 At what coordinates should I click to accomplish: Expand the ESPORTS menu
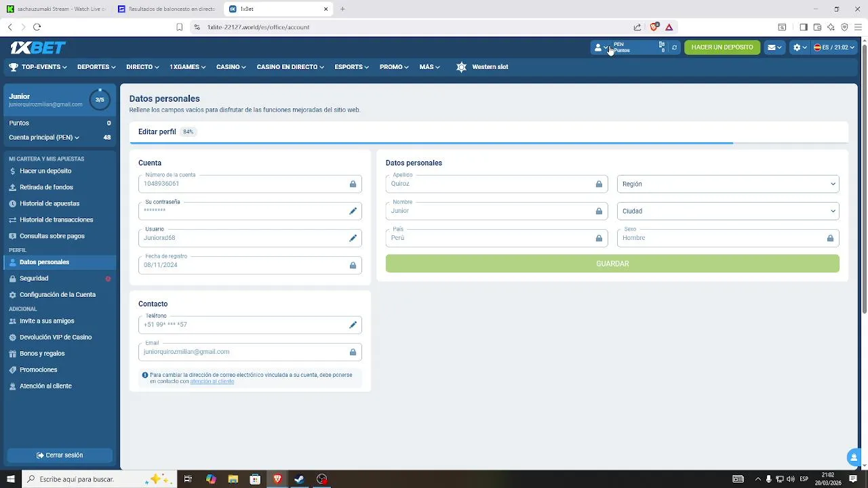point(351,67)
